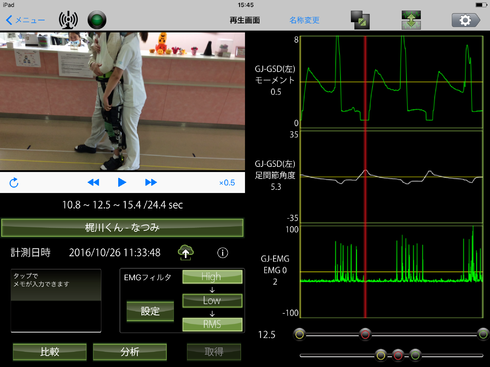Select the red handle on lower range slider

point(398,355)
